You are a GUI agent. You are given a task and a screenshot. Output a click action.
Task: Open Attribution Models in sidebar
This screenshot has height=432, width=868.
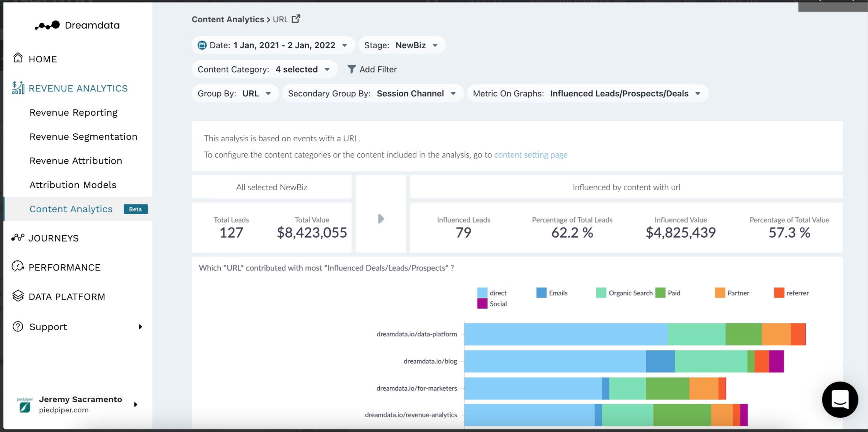pyautogui.click(x=73, y=185)
